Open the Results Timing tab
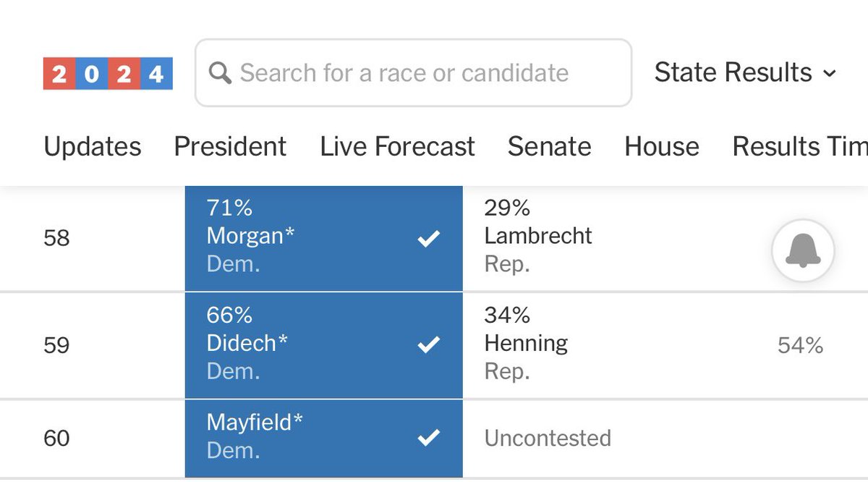This screenshot has width=868, height=482. [799, 147]
